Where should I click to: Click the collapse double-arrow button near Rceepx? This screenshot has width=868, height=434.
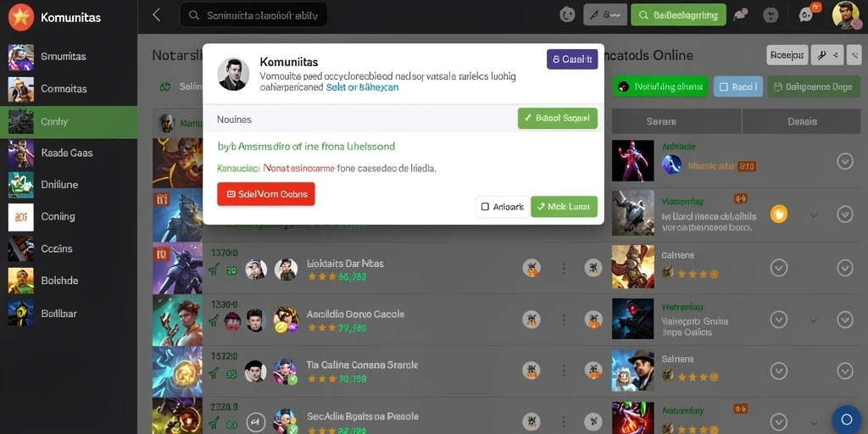point(854,55)
